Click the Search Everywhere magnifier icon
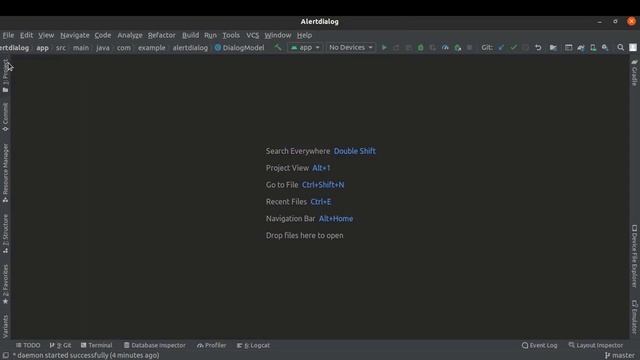Screen dimensions: 640x360 click(x=620, y=48)
